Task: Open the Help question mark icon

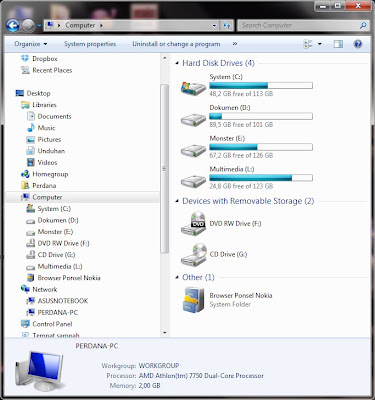Action: pyautogui.click(x=358, y=44)
